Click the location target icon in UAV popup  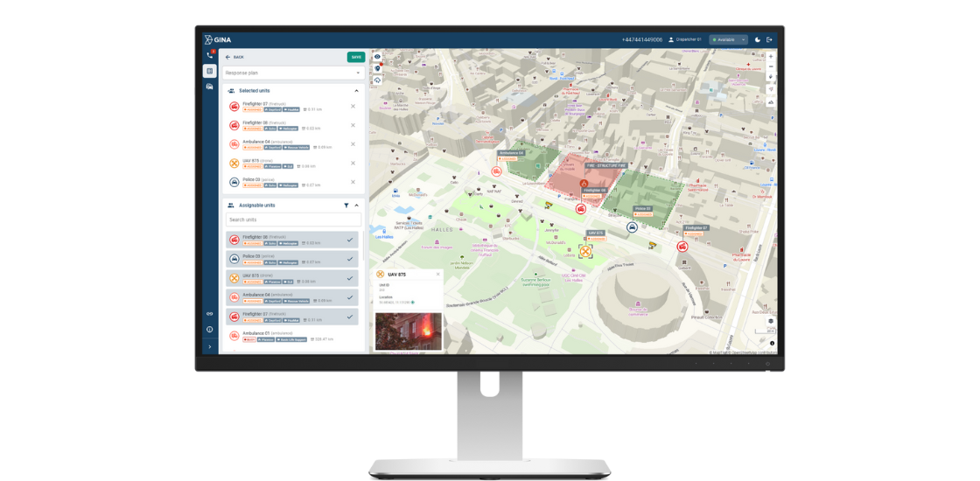coord(412,303)
